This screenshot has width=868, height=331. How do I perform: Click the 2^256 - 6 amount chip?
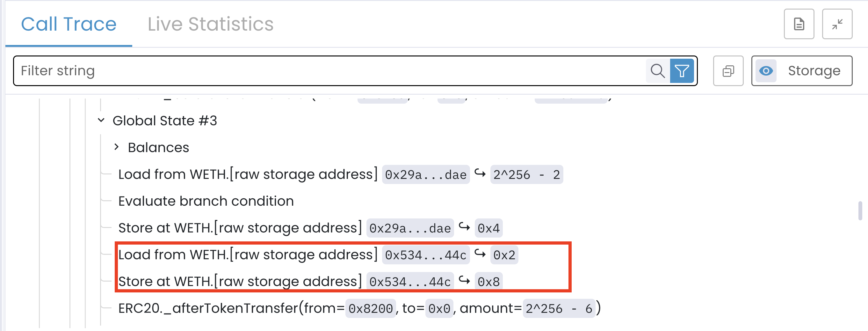click(x=559, y=308)
